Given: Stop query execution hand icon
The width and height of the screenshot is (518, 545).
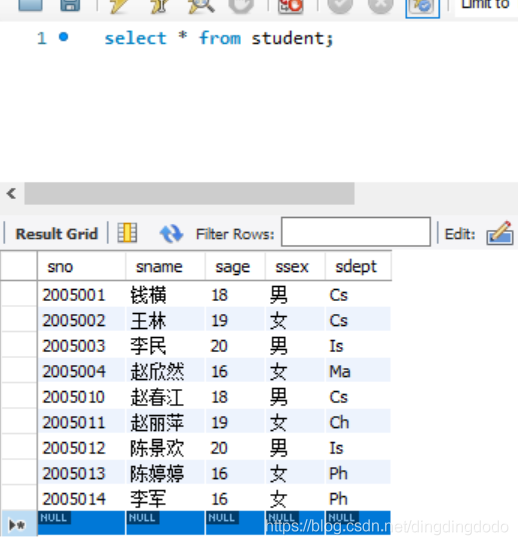Looking at the screenshot, I should (x=241, y=6).
